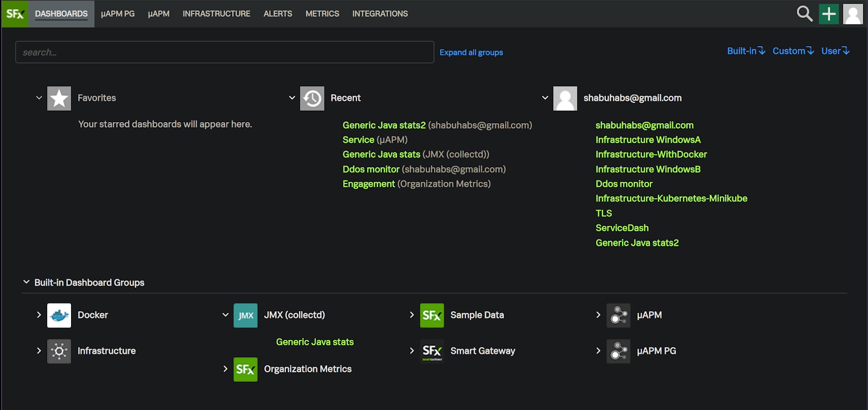Viewport: 868px width, 410px height.
Task: Open recent Generic Java stats2 dashboard
Action: tap(384, 125)
